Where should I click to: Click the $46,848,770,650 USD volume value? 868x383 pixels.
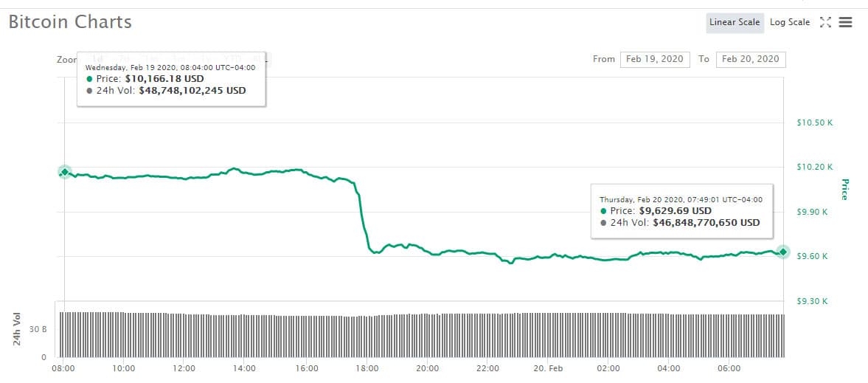pyautogui.click(x=706, y=222)
